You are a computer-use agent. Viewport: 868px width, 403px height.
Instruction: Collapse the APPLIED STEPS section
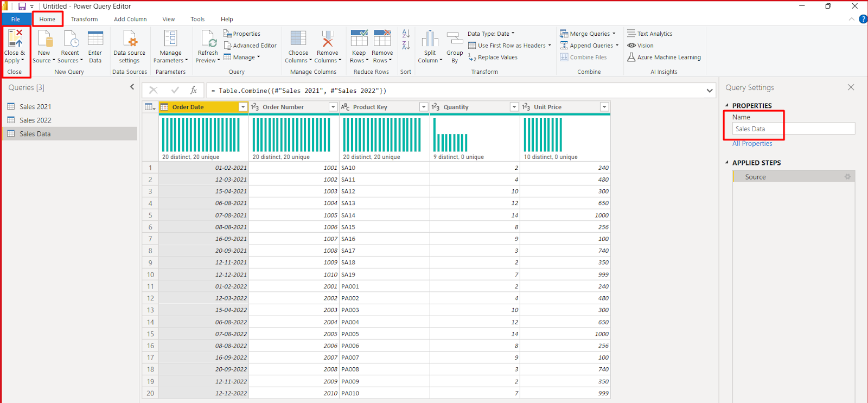pyautogui.click(x=727, y=163)
